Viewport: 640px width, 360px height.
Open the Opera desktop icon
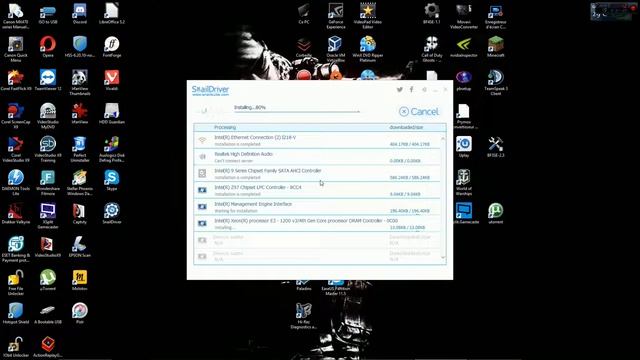pyautogui.click(x=48, y=47)
